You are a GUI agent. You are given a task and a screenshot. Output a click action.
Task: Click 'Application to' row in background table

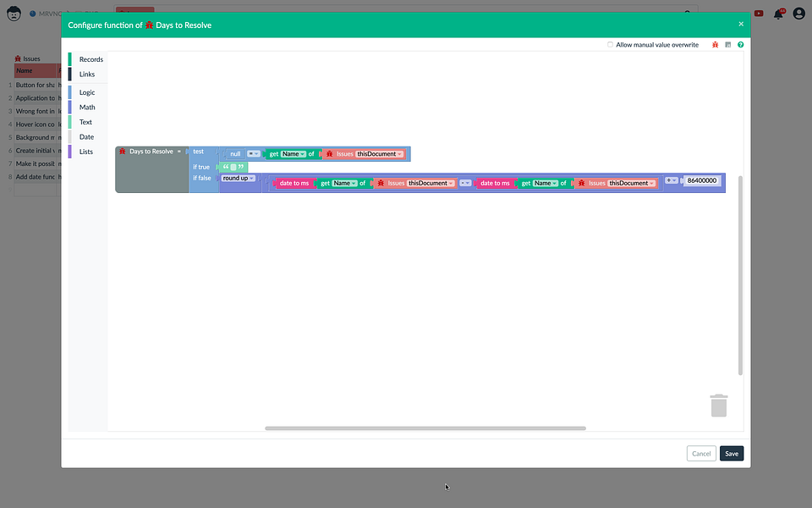(x=36, y=98)
